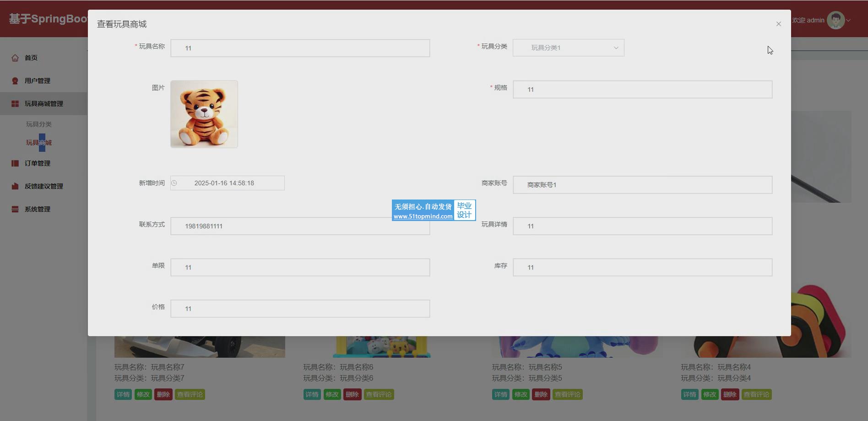Click the admin avatar picture
This screenshot has width=868, height=421.
[x=835, y=20]
